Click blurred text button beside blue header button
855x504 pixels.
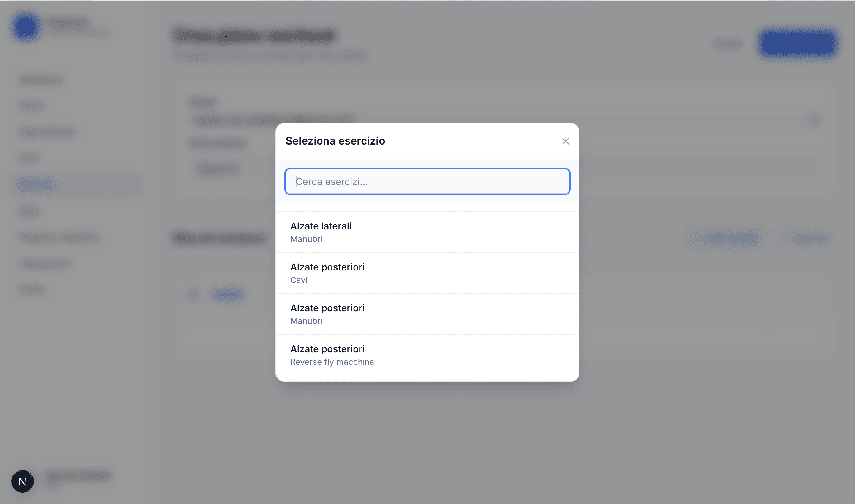pyautogui.click(x=728, y=43)
